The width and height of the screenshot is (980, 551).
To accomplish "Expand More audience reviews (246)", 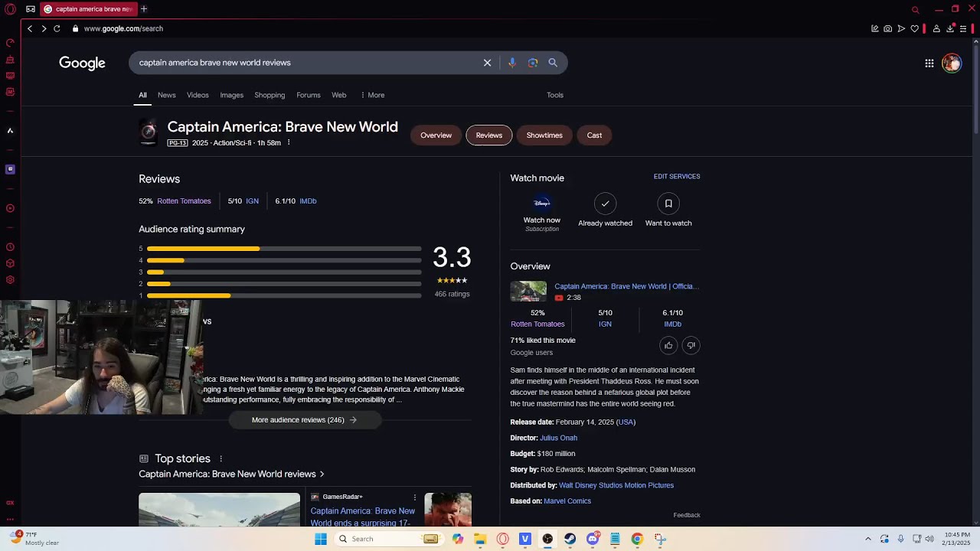I will pos(304,420).
